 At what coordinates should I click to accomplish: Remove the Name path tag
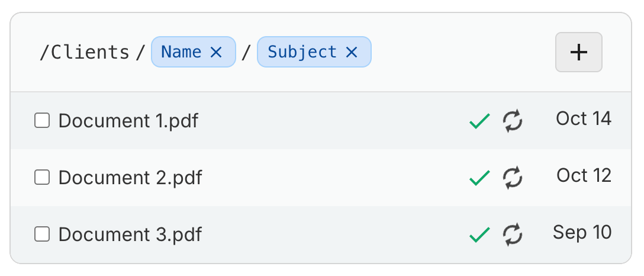tap(216, 52)
